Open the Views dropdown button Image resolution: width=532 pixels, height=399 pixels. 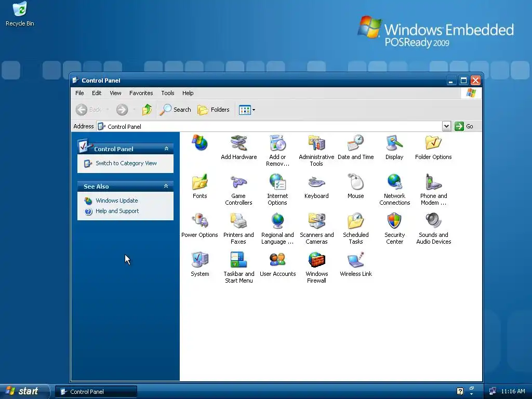click(x=247, y=110)
